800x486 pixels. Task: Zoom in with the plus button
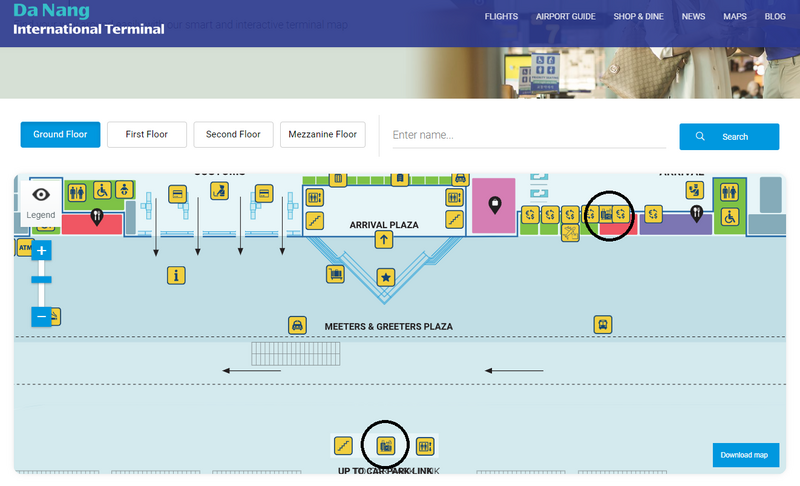click(x=41, y=250)
